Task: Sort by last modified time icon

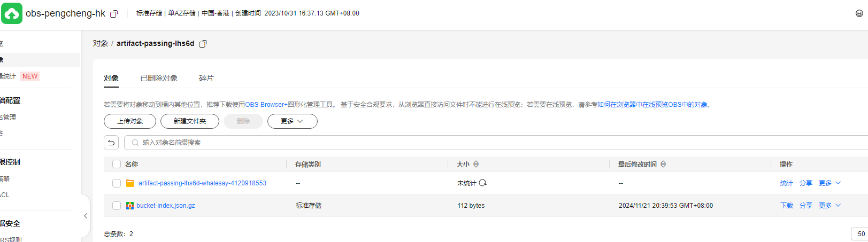Action: pyautogui.click(x=663, y=165)
